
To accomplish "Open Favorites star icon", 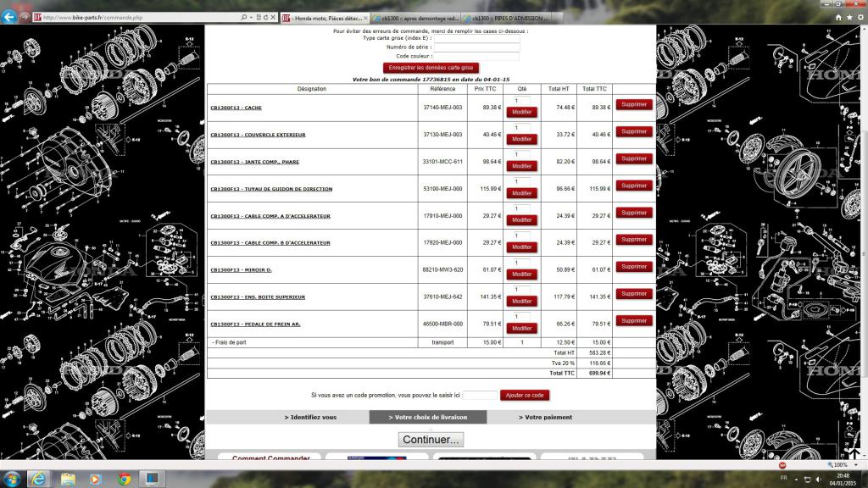I will click(849, 18).
